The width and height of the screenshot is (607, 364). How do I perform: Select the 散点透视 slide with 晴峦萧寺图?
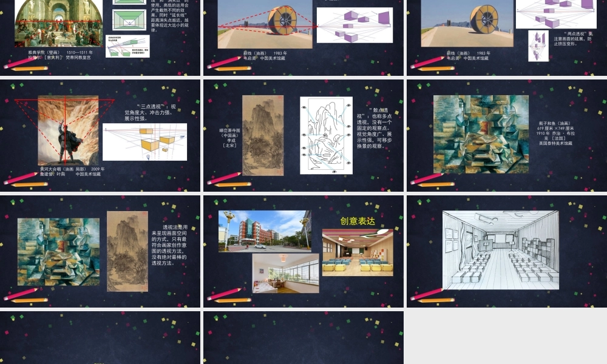[x=303, y=135]
